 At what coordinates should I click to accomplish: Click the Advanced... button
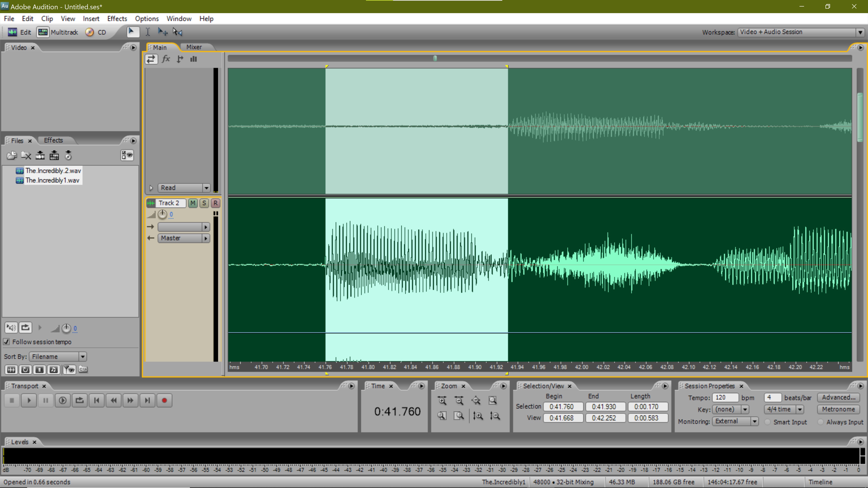click(838, 397)
